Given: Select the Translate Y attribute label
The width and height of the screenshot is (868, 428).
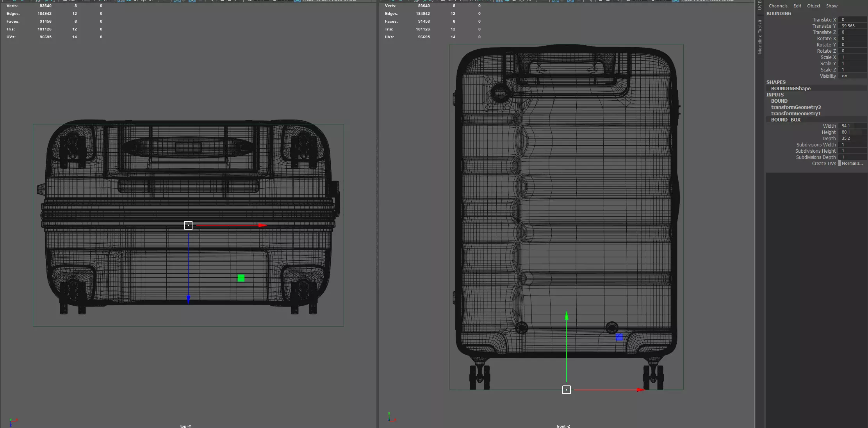Looking at the screenshot, I should [x=824, y=26].
